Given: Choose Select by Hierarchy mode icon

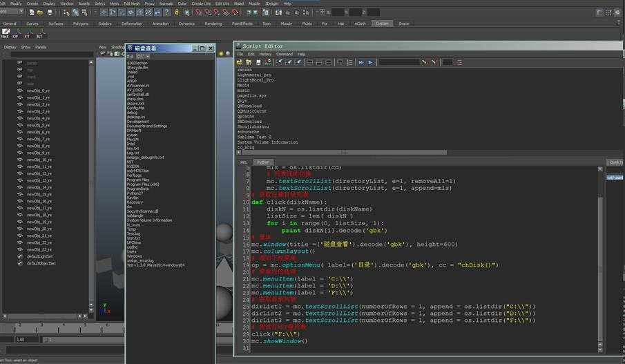Looking at the screenshot, I should pos(66,12).
